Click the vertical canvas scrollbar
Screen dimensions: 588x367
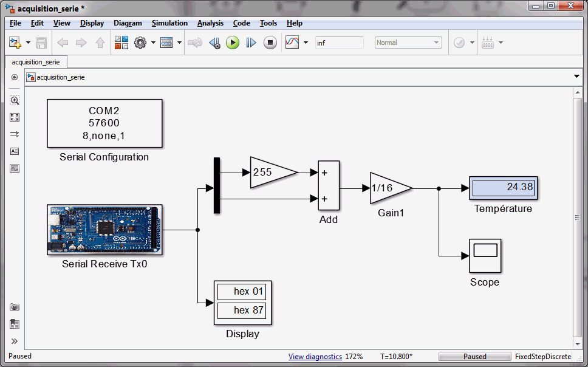click(578, 218)
